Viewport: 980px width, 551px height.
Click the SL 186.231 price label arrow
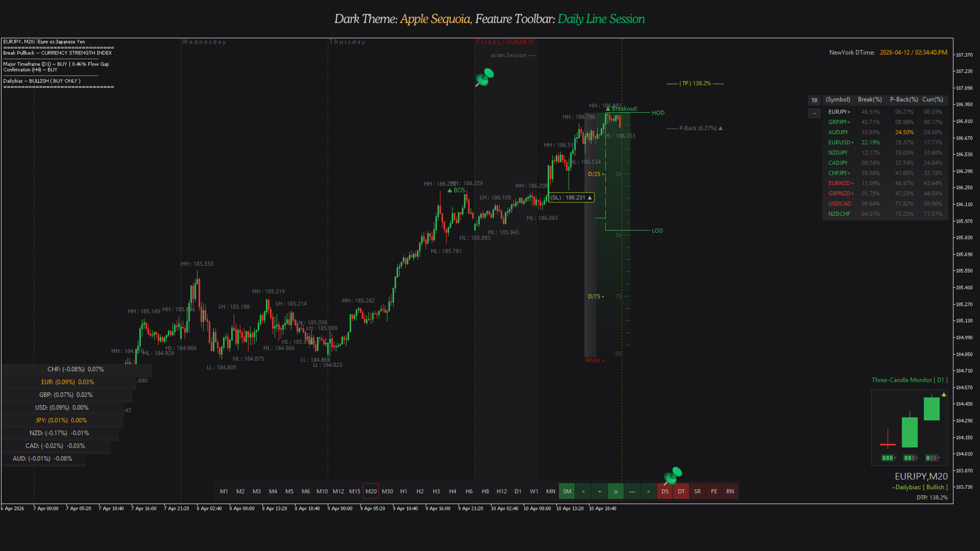(x=590, y=197)
